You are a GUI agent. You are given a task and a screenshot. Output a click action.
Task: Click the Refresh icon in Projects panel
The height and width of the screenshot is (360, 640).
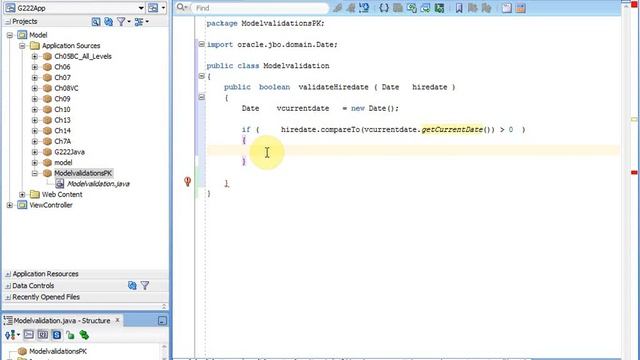point(109,22)
